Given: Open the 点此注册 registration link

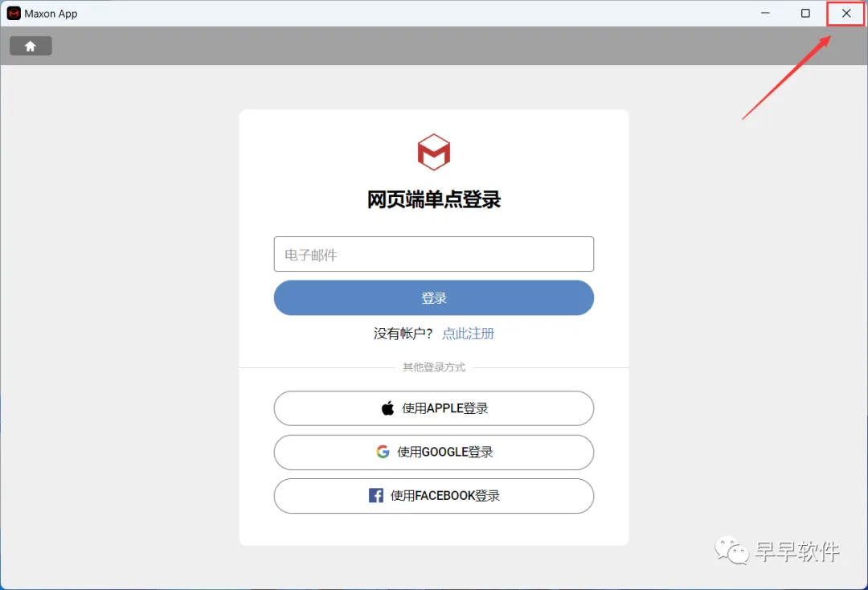Looking at the screenshot, I should pyautogui.click(x=468, y=334).
